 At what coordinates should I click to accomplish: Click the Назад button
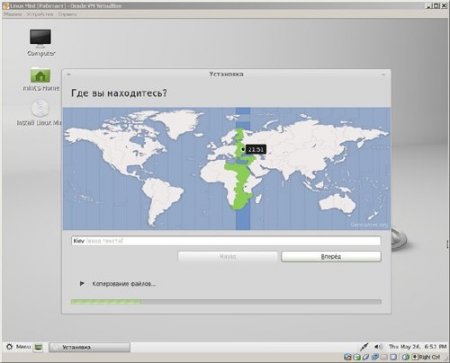[x=228, y=256]
